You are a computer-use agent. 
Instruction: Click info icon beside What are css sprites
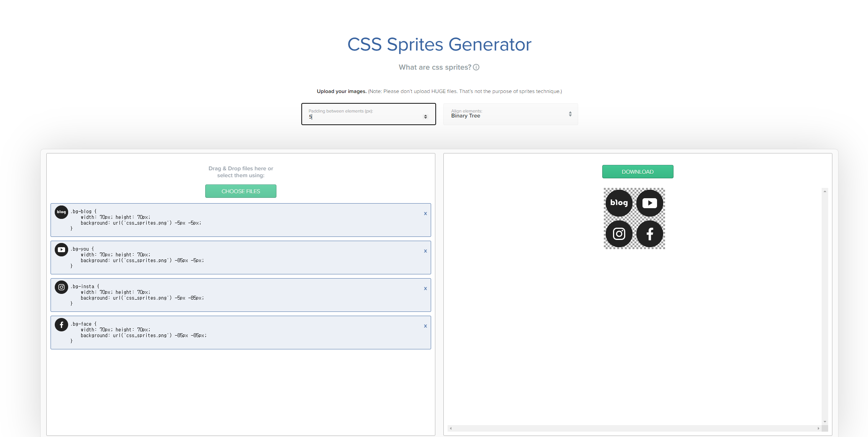tap(476, 67)
